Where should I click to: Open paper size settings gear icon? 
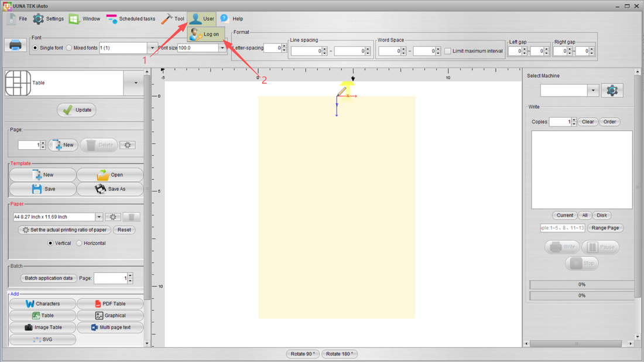tap(113, 217)
